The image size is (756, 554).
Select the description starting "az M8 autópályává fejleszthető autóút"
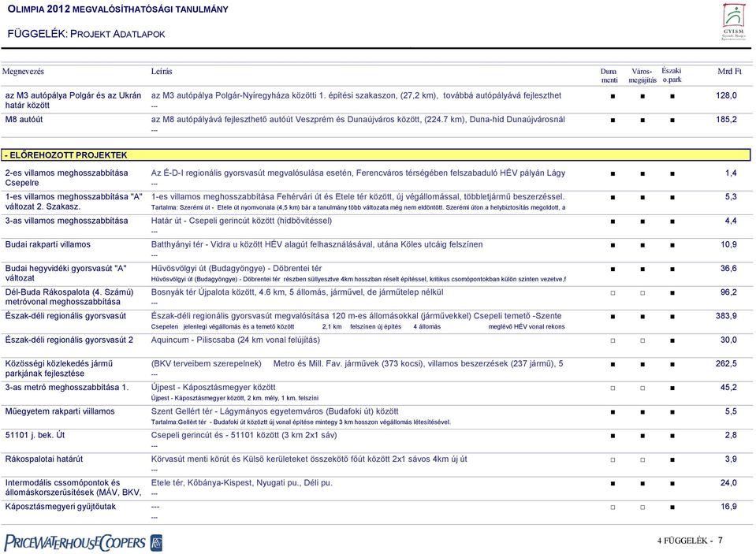point(358,119)
